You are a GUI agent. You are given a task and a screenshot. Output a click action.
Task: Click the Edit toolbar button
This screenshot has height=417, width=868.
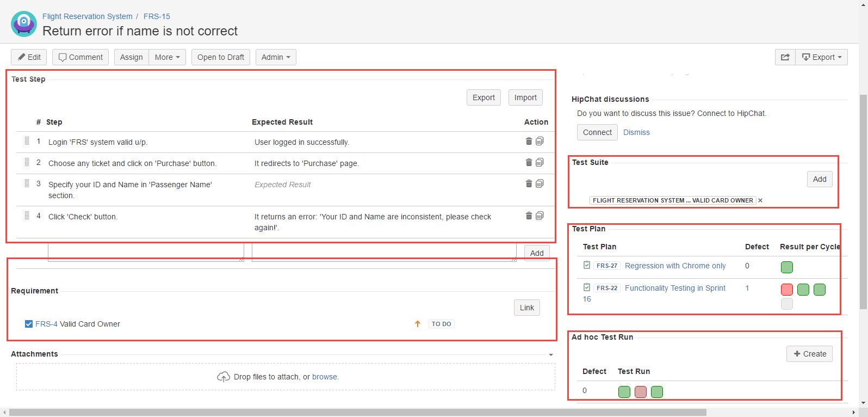[x=29, y=57]
